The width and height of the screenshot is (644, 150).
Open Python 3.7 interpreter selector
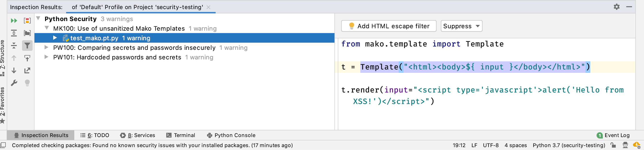[x=569, y=145]
